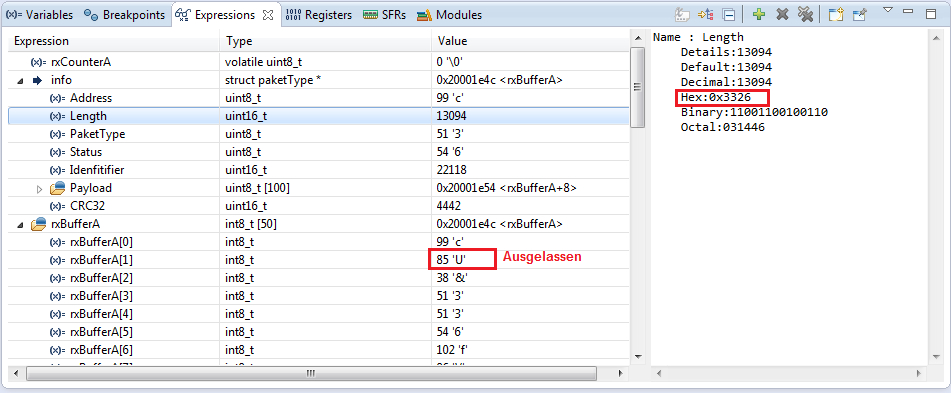Select the rxBufferA array row
951x393 pixels.
coord(319,224)
